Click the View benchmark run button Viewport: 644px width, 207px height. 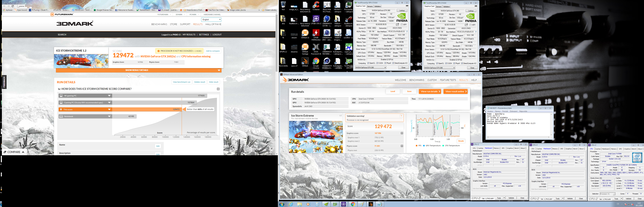[182, 82]
